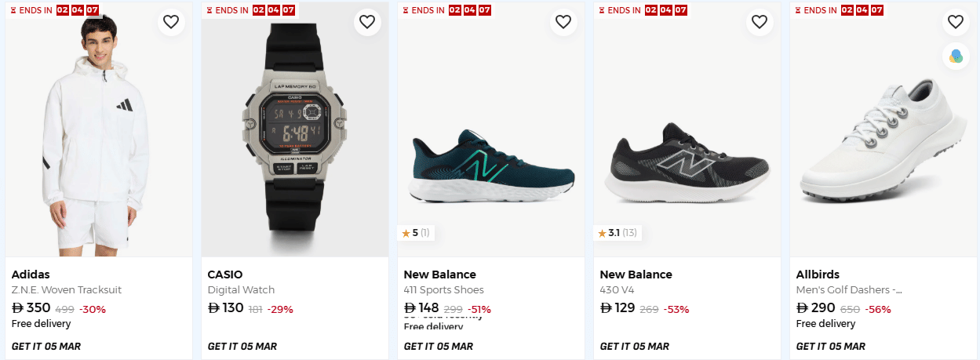
Task: Click the Z.N.E. Woven Tracksuit title
Action: click(67, 290)
